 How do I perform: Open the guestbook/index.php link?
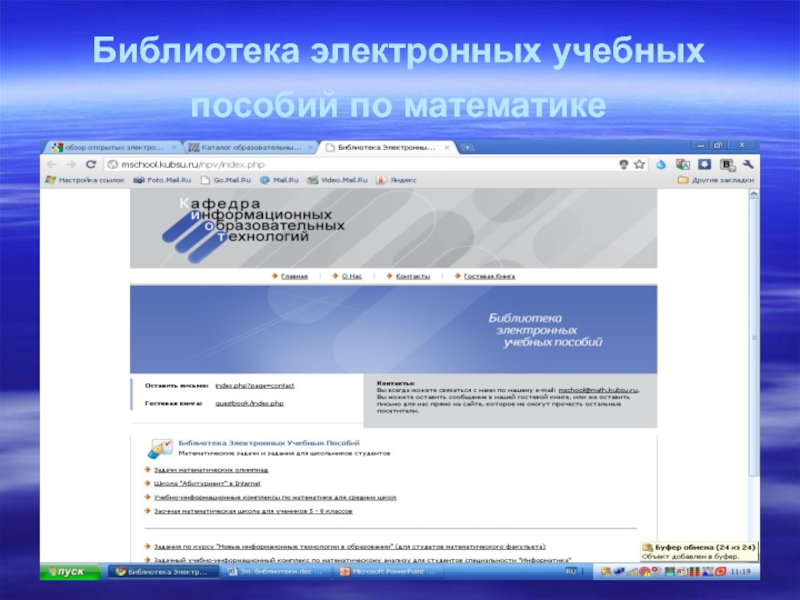coord(249,403)
